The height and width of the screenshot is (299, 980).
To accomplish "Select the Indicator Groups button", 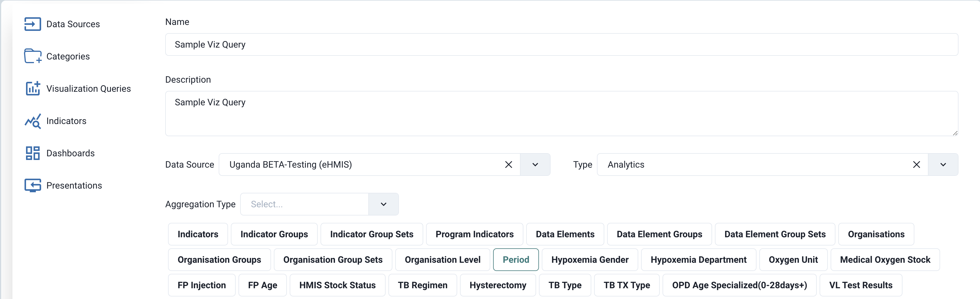I will tap(274, 234).
